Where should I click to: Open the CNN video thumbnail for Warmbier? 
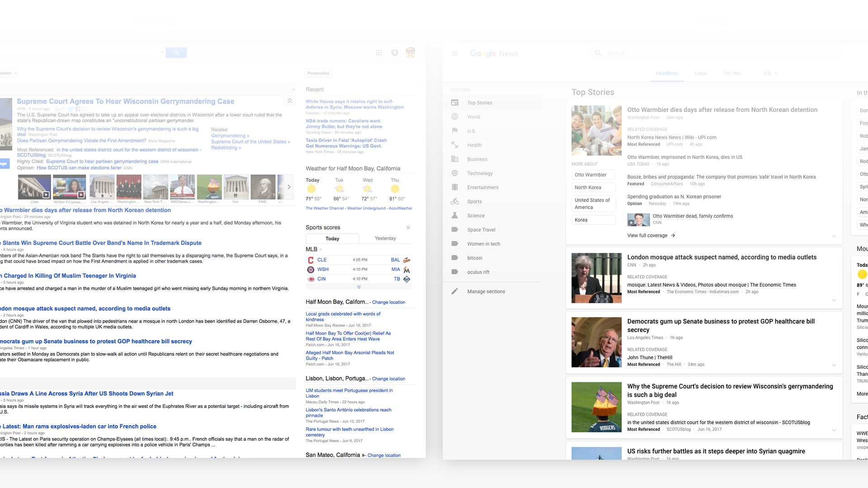coord(638,220)
